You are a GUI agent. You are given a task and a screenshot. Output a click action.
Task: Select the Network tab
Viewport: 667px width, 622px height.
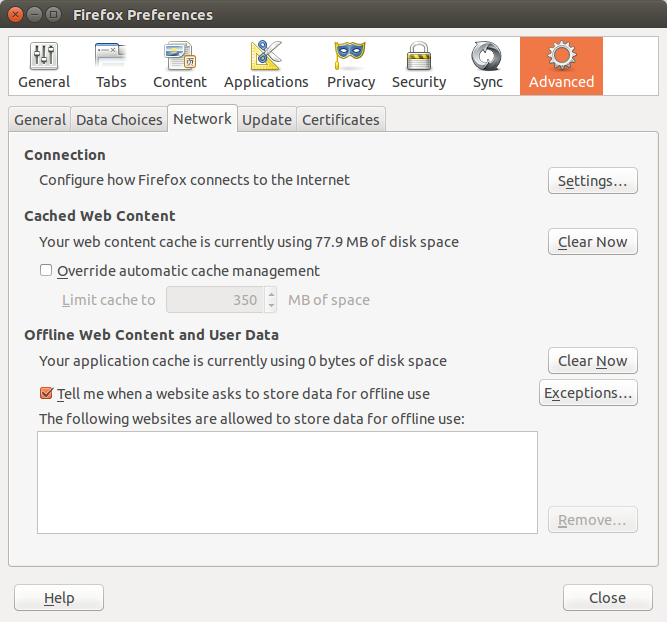click(x=202, y=119)
